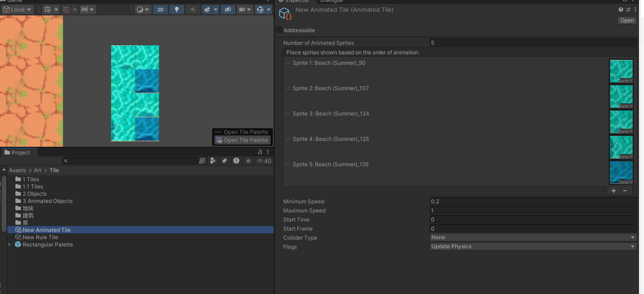Image resolution: width=644 pixels, height=294 pixels.
Task: Click the plus button to add sprite
Action: coord(614,191)
